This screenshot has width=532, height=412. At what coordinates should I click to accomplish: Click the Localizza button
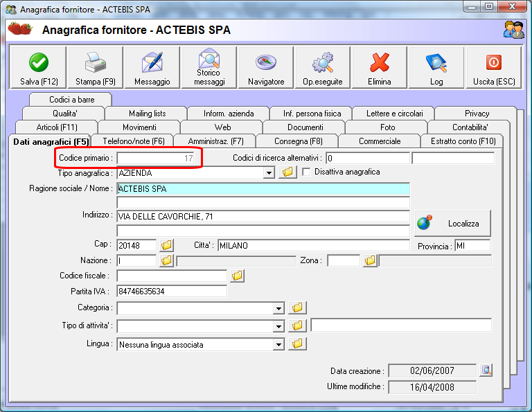pos(452,223)
